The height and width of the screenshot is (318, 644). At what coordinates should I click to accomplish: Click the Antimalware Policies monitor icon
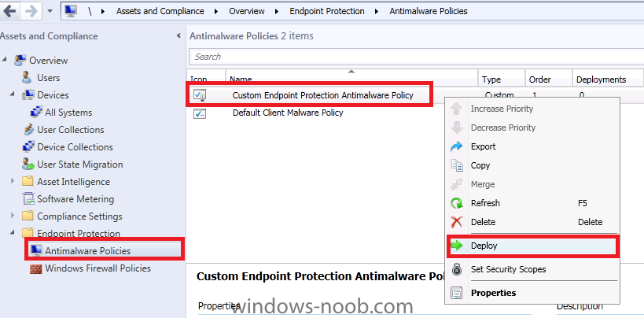tap(36, 250)
